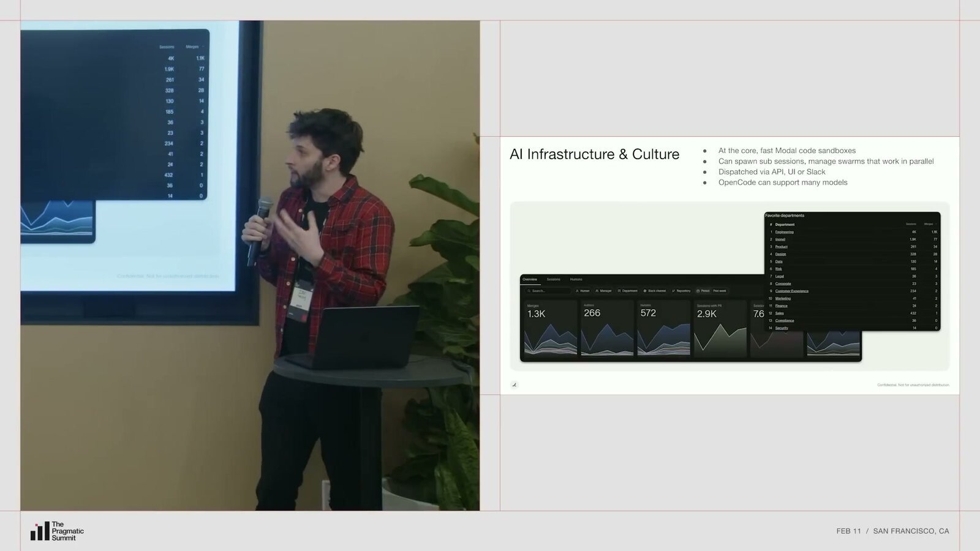Open the Repository filter dropdown
The height and width of the screenshot is (551, 980).
pyautogui.click(x=681, y=291)
